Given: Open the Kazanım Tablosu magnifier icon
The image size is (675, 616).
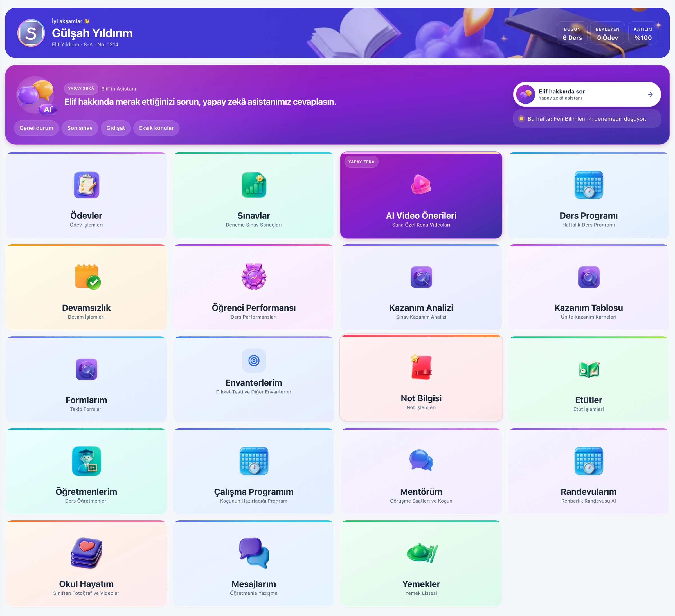Looking at the screenshot, I should click(x=589, y=277).
